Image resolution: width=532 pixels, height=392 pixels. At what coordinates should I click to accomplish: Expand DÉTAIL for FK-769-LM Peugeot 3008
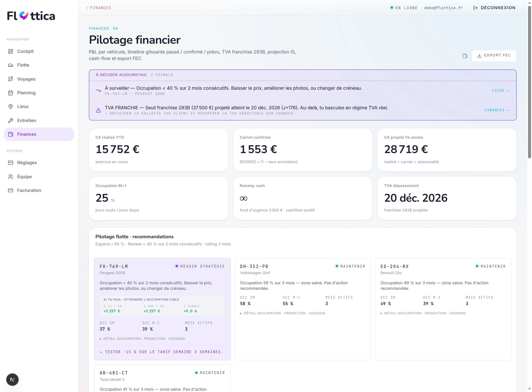142,339
